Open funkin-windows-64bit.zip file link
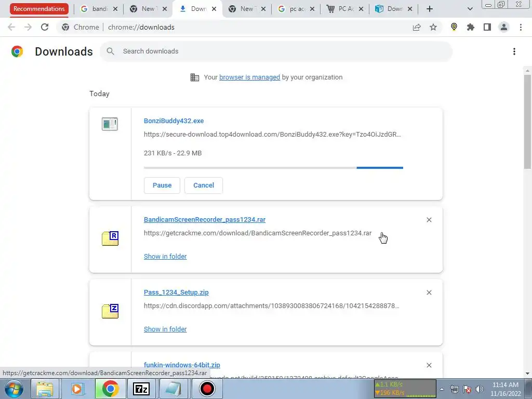 (182, 365)
